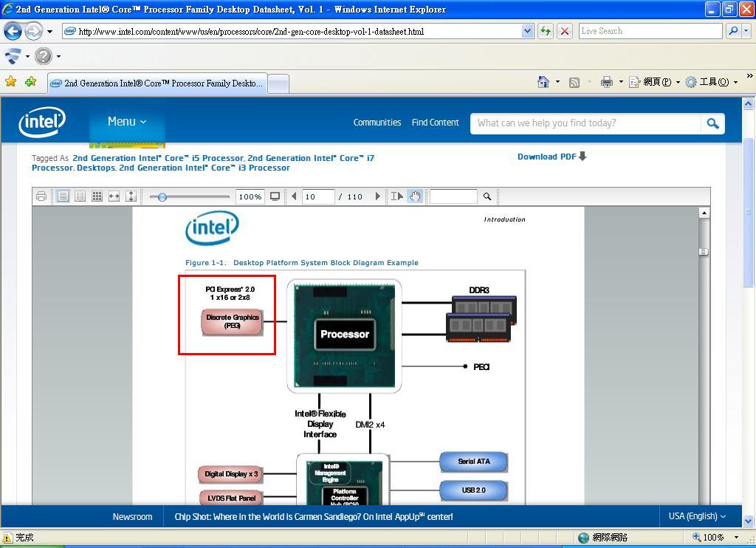Open the 2nd Generation Intel Core i5 Processor tag

pyautogui.click(x=158, y=158)
